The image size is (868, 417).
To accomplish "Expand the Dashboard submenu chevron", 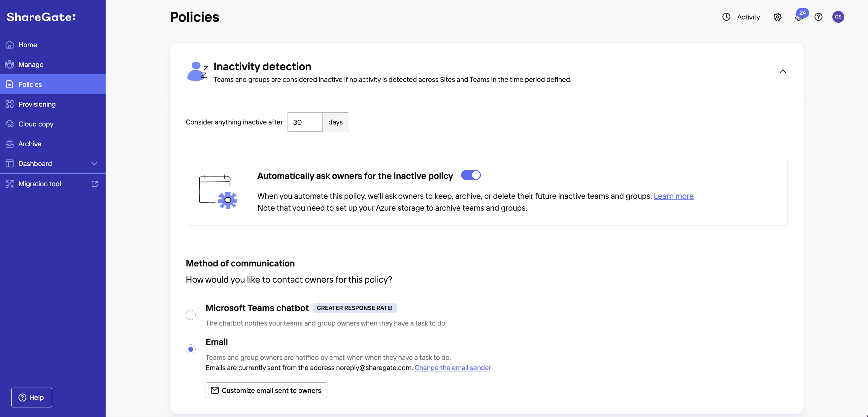I will [x=94, y=163].
